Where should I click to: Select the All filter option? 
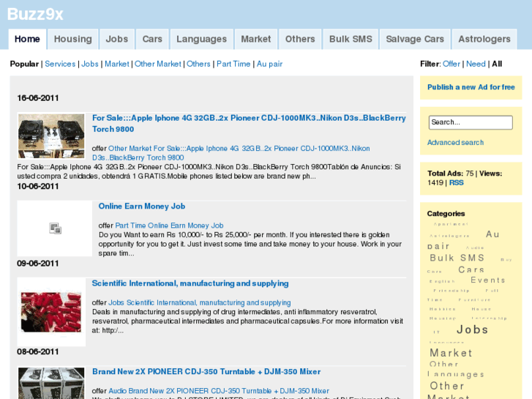pyautogui.click(x=497, y=64)
